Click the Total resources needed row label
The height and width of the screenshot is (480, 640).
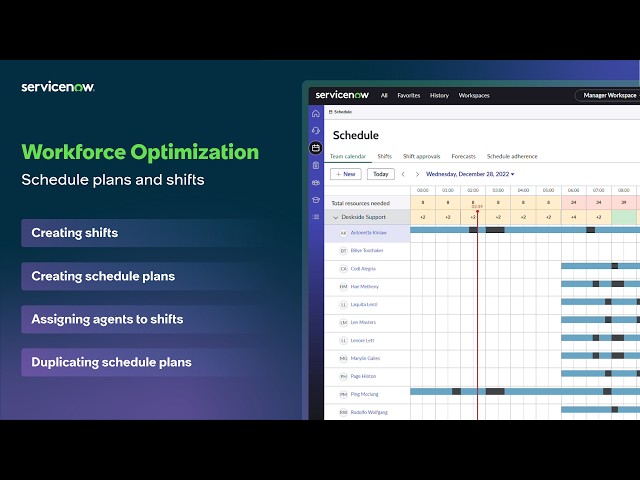coord(360,203)
